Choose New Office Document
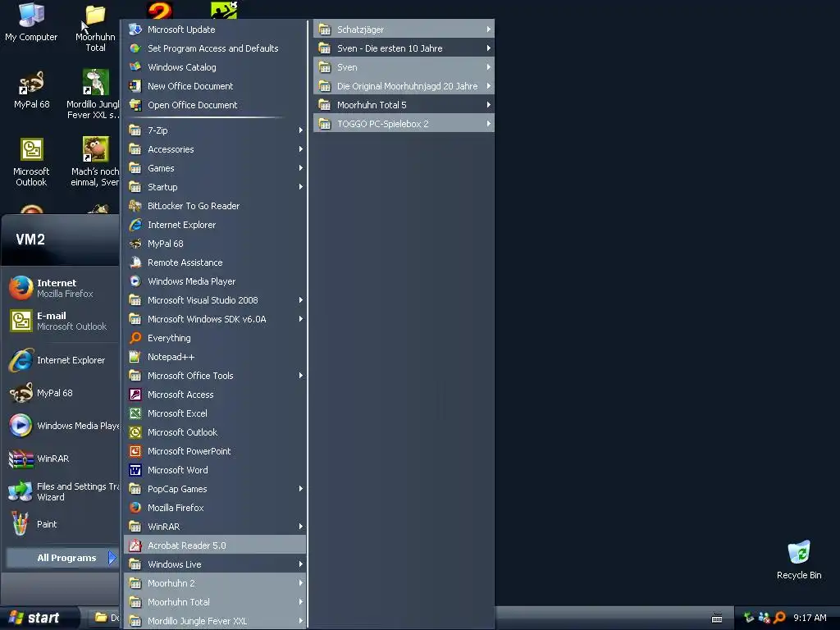The width and height of the screenshot is (840, 630). pyautogui.click(x=215, y=85)
